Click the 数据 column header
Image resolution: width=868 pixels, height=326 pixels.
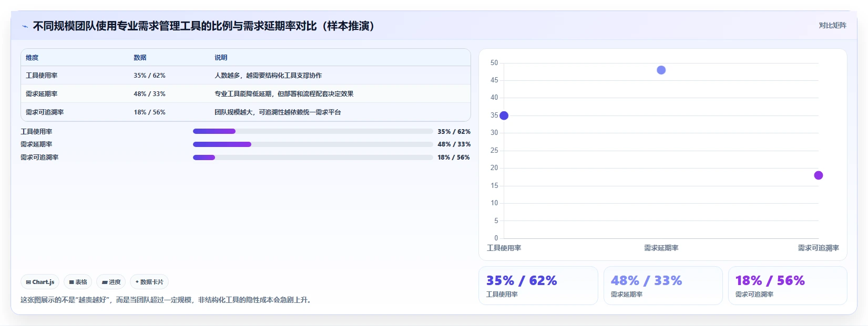(x=140, y=58)
